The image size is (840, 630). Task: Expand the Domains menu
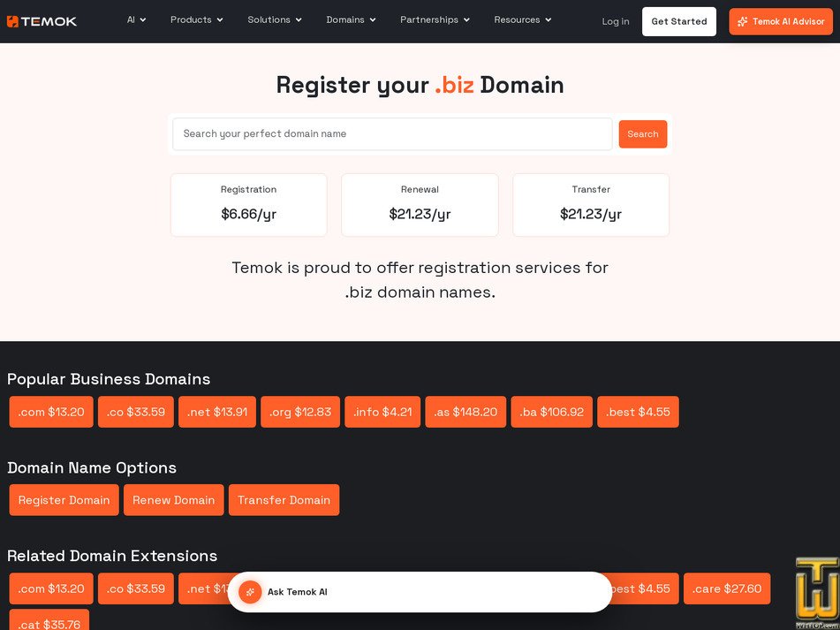pos(351,19)
